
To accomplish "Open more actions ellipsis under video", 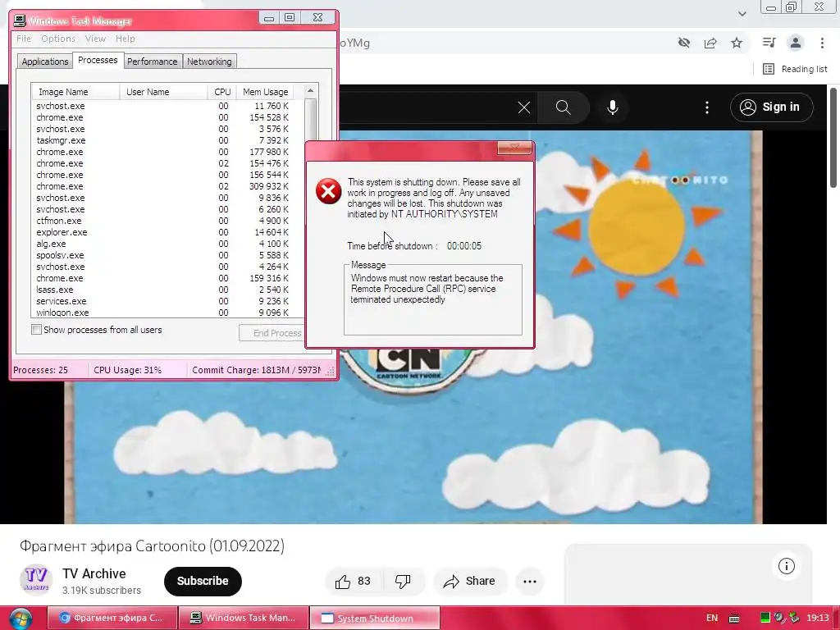I will tap(530, 582).
